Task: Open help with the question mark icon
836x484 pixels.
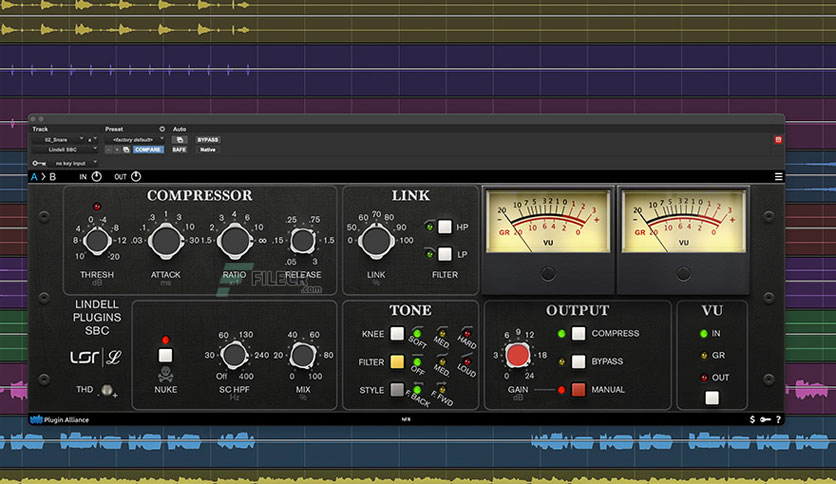Action: 778,419
